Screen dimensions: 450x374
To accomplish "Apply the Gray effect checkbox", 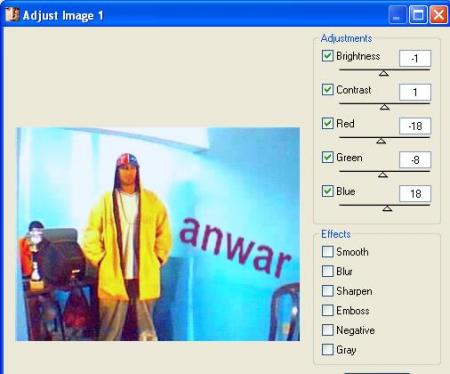I will (x=327, y=350).
